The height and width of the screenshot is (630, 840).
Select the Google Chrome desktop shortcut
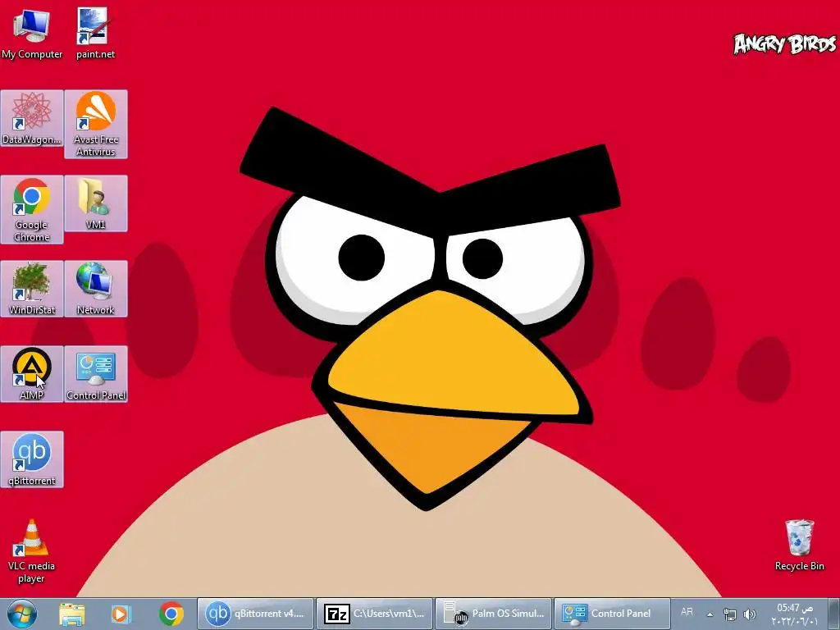pos(32,209)
